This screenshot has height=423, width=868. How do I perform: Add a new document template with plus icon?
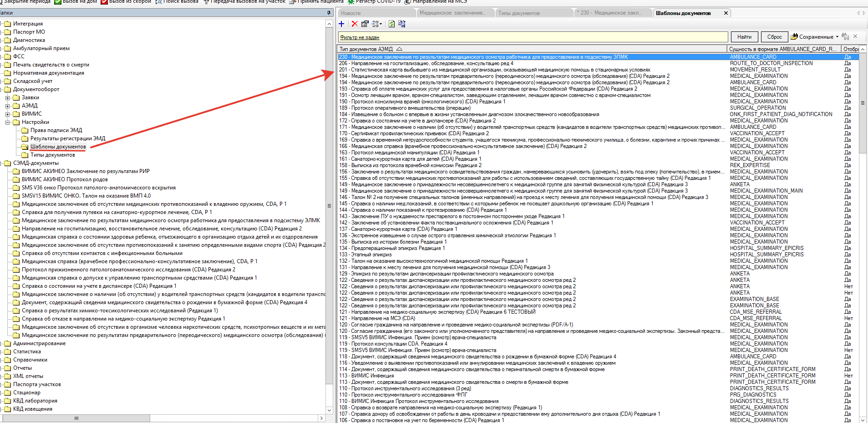tap(341, 24)
